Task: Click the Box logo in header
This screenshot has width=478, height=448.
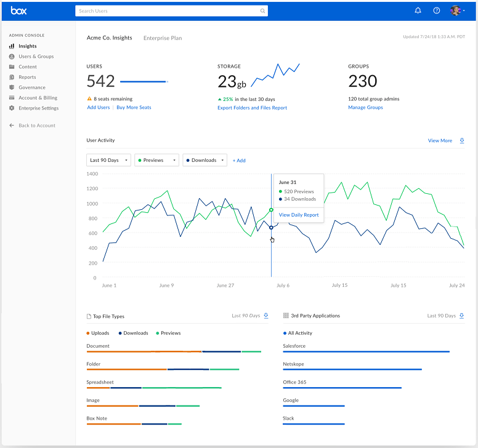Action: click(18, 10)
